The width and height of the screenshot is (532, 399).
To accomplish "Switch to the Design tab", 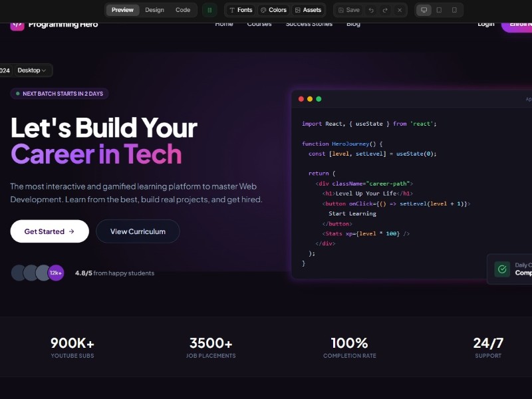I will [x=154, y=10].
